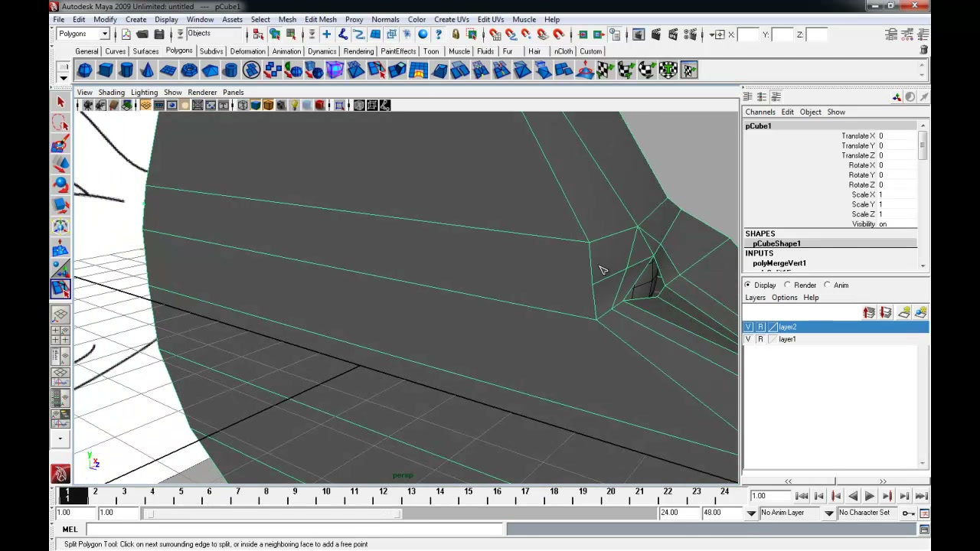Open the Edit Mesh menu
Image resolution: width=980 pixels, height=551 pixels.
320,19
